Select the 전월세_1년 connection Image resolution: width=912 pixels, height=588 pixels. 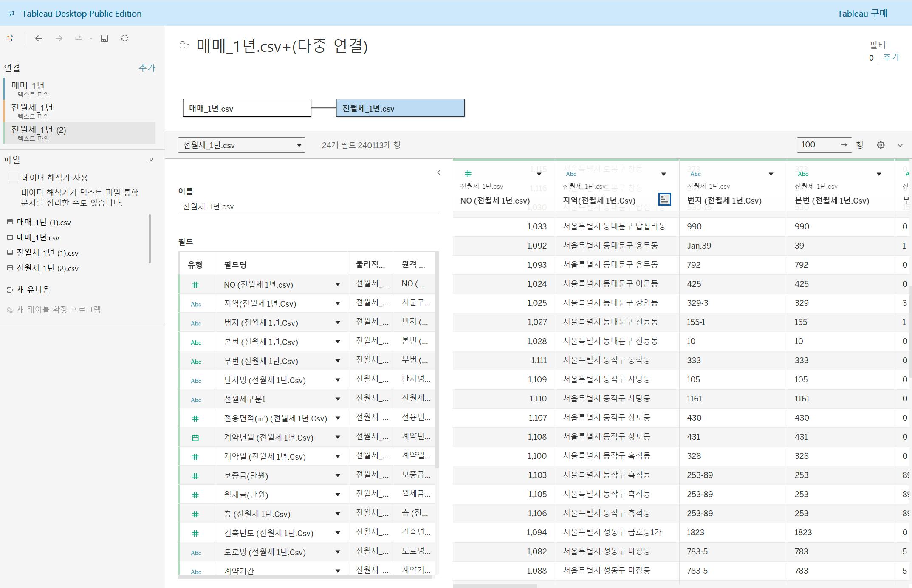pos(32,107)
